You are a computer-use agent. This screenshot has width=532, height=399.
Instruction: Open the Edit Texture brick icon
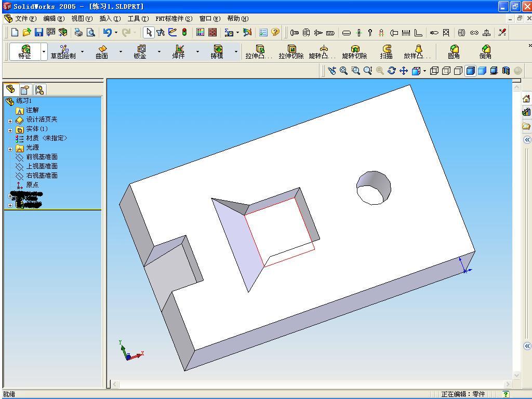click(212, 33)
